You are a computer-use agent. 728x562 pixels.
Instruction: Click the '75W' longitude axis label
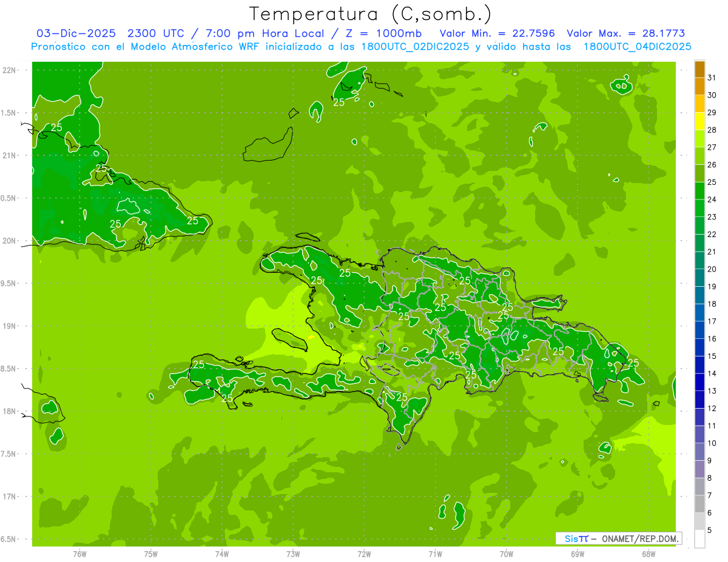coord(151,554)
